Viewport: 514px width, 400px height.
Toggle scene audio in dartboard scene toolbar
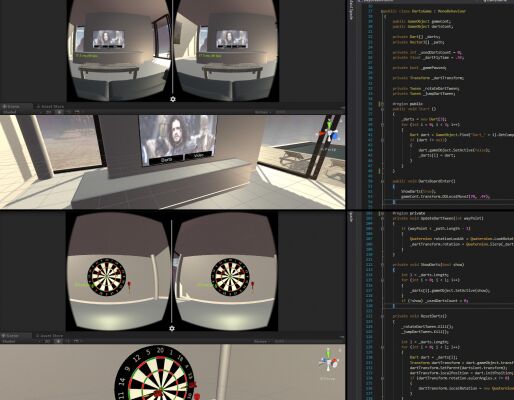pos(68,341)
